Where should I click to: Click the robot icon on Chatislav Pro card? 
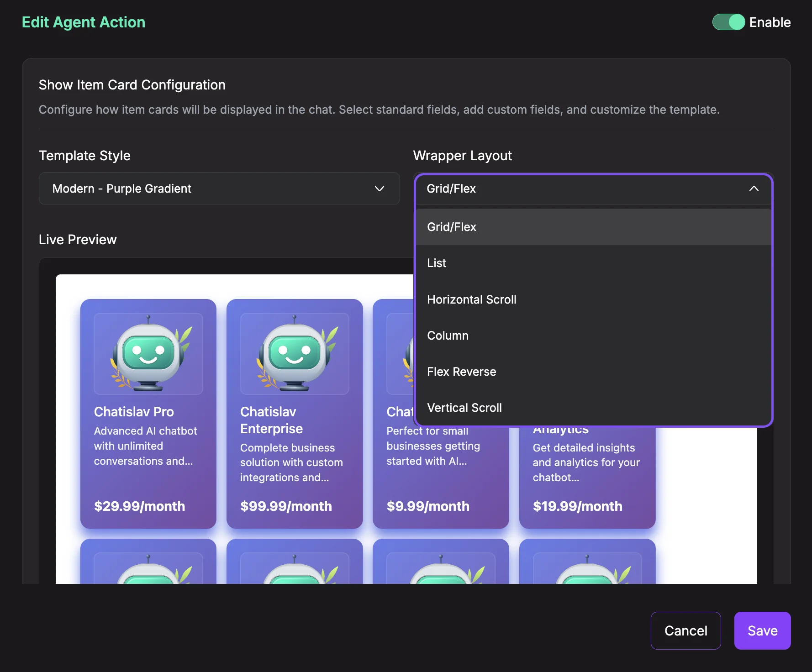click(148, 352)
